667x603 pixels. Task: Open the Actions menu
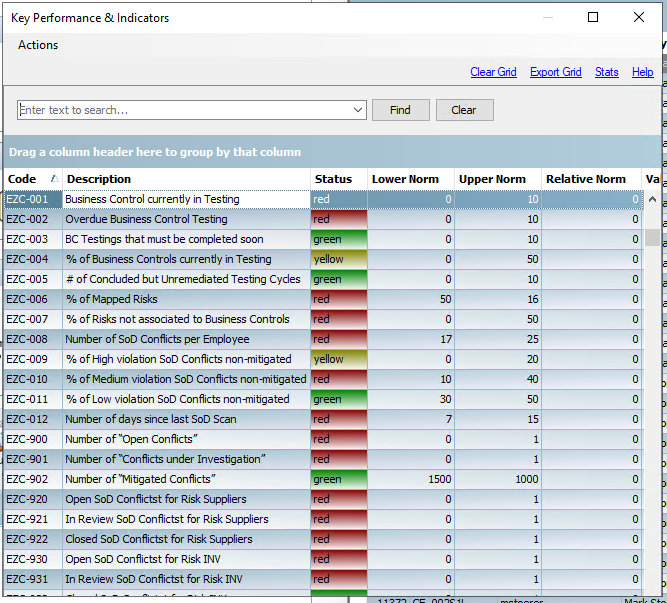(38, 45)
